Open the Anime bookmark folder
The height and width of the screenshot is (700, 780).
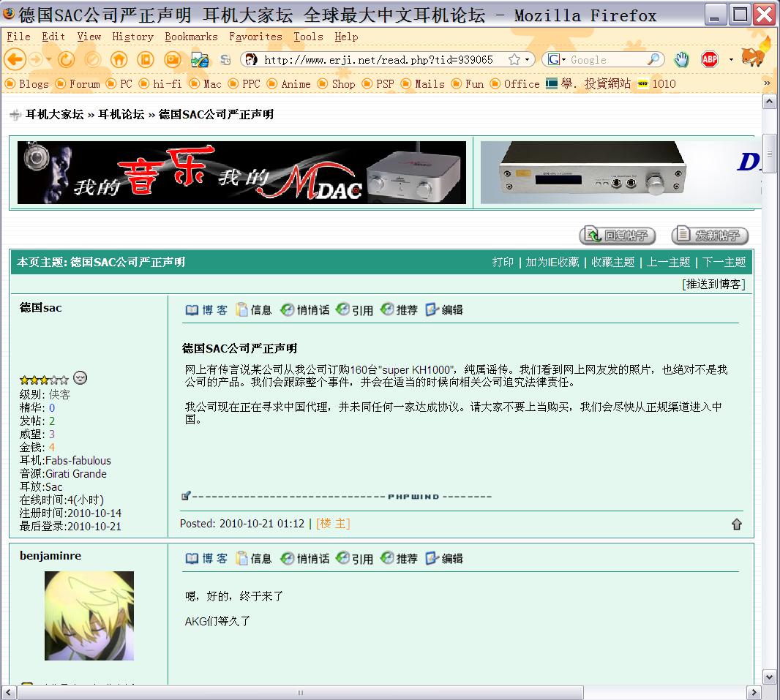(288, 83)
